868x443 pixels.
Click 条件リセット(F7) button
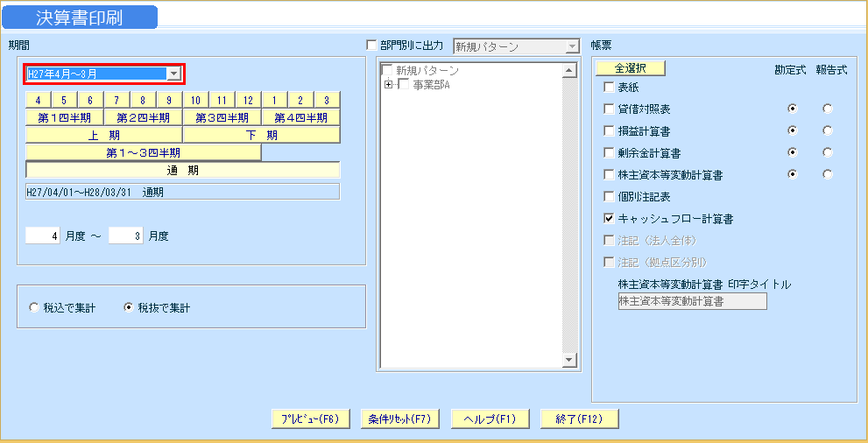[x=399, y=419]
